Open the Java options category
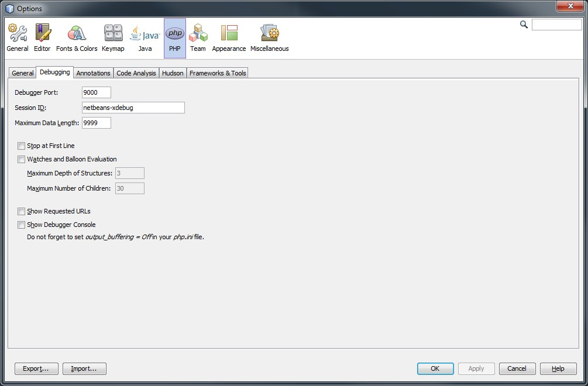Viewport: 588px width, 386px height. click(145, 38)
